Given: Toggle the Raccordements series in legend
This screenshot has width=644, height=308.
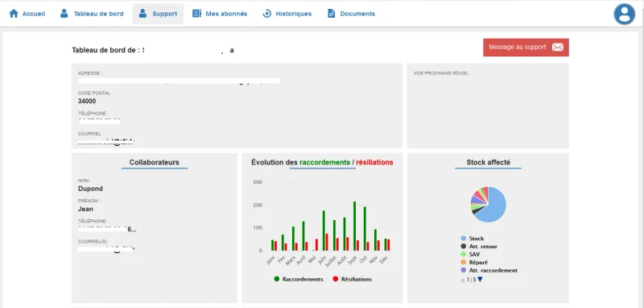Looking at the screenshot, I should pos(299,279).
